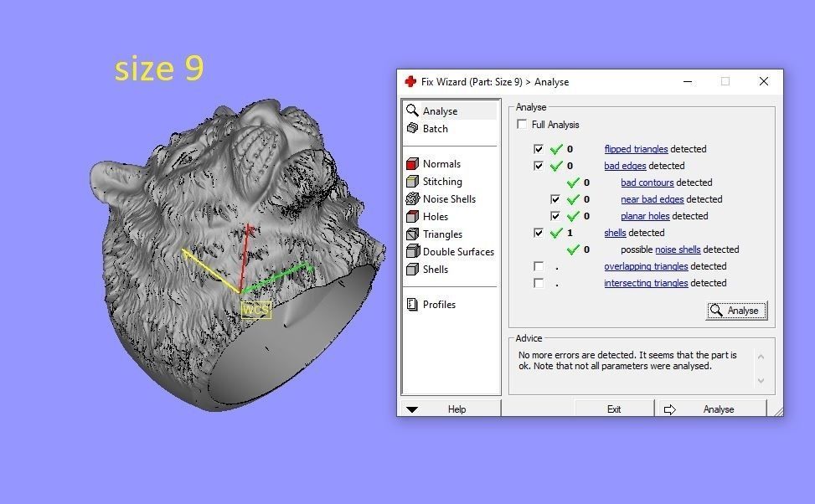Click the Batch icon in sidebar

[412, 128]
